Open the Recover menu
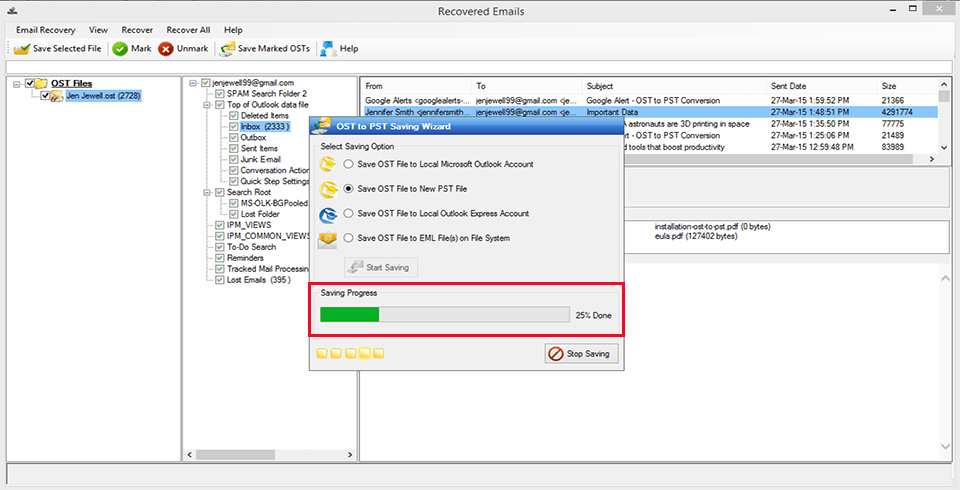This screenshot has width=960, height=490. pos(137,29)
